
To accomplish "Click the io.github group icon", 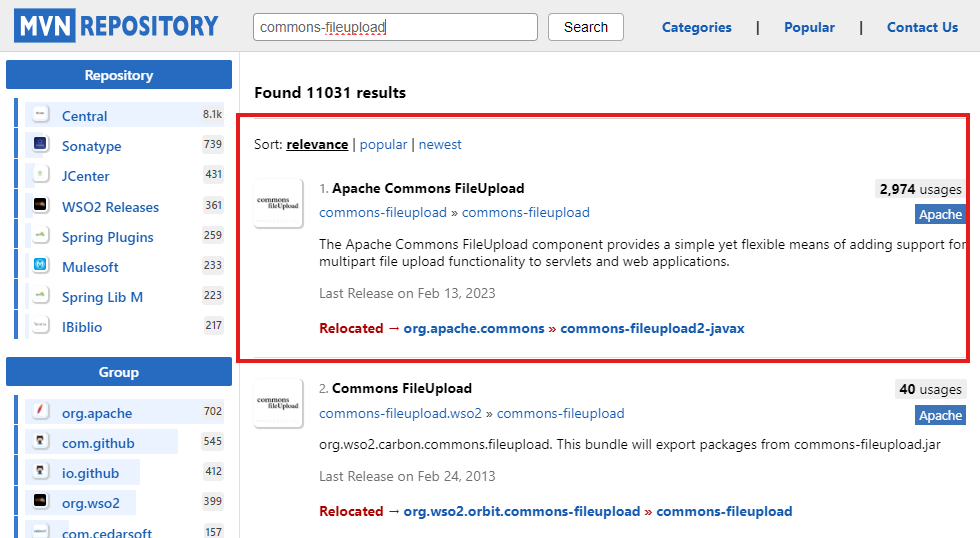I will click(x=41, y=471).
